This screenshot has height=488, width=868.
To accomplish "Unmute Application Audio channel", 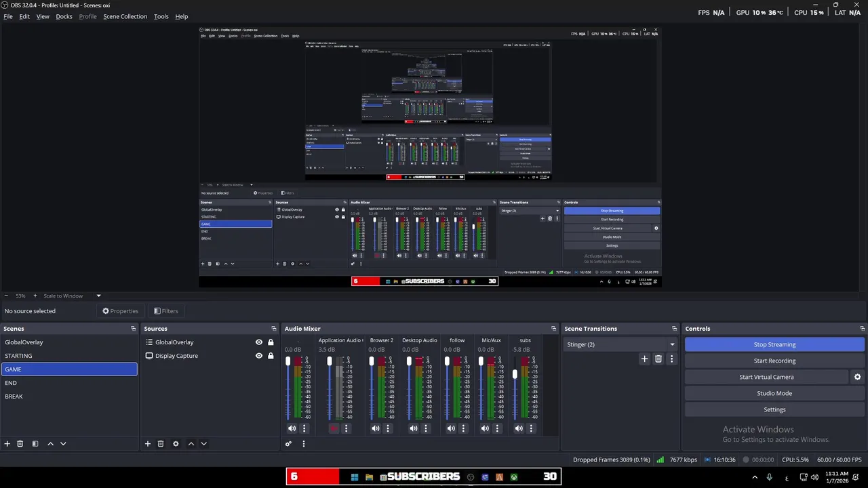I will (334, 428).
